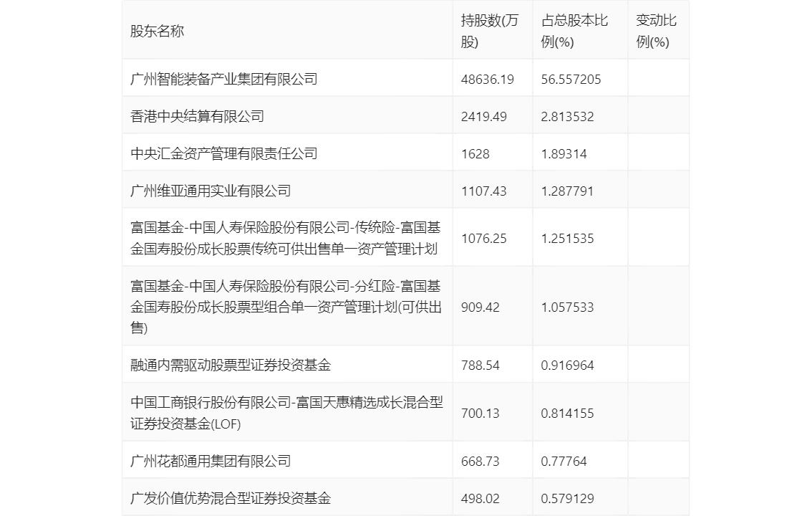The width and height of the screenshot is (812, 516).
Task: Select 广州维亚通用实业有限公司 shareholder name
Action: click(211, 191)
